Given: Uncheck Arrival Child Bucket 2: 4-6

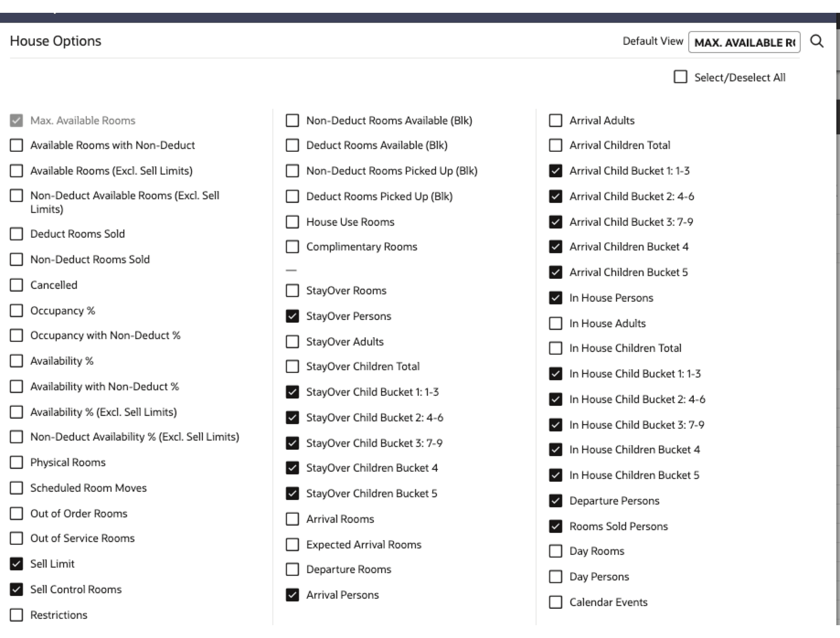Looking at the screenshot, I should coord(556,197).
